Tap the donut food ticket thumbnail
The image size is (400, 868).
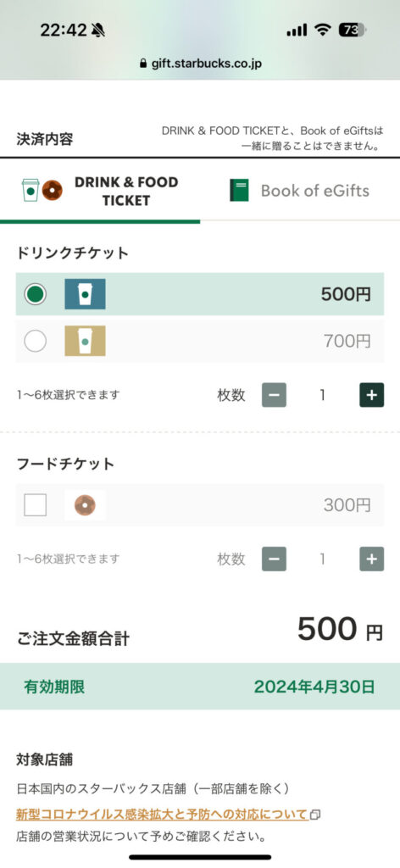click(x=85, y=505)
